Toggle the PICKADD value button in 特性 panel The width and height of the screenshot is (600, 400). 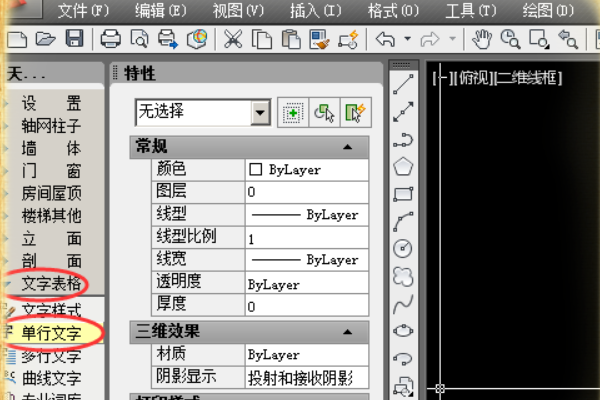[292, 112]
